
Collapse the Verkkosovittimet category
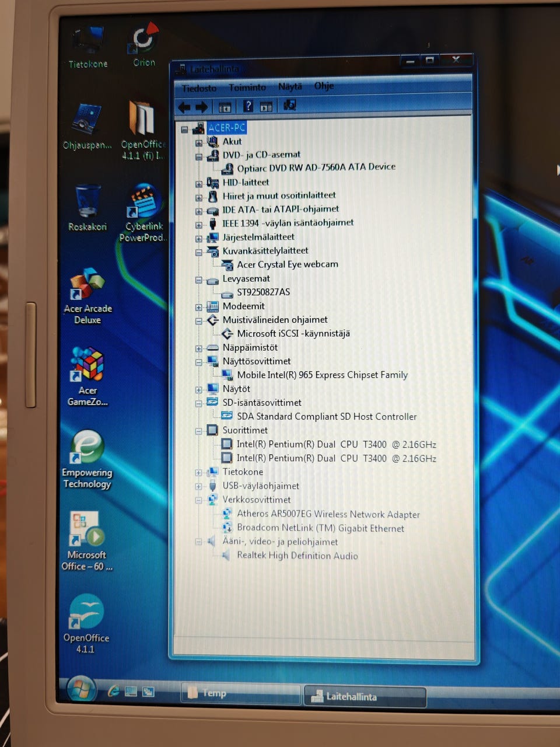(199, 500)
